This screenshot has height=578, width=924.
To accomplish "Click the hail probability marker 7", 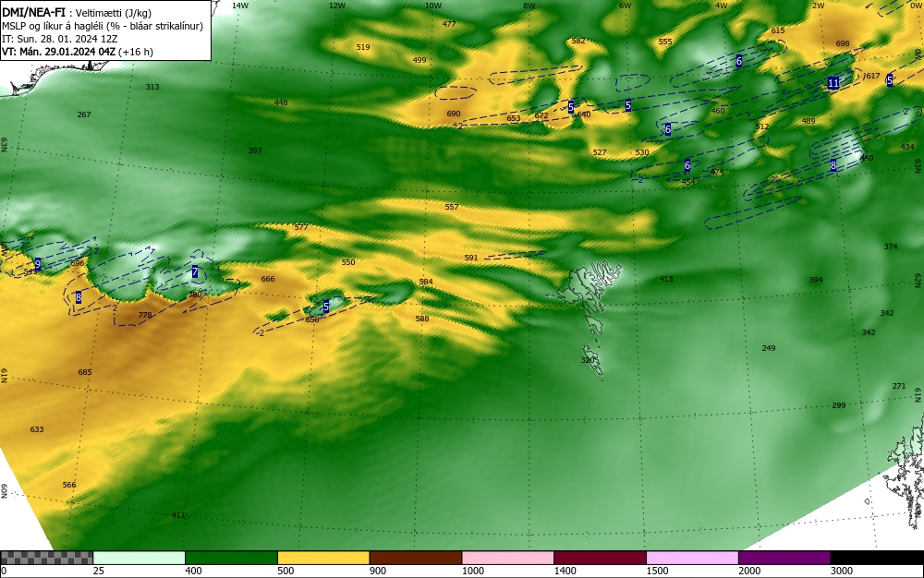I will point(195,272).
